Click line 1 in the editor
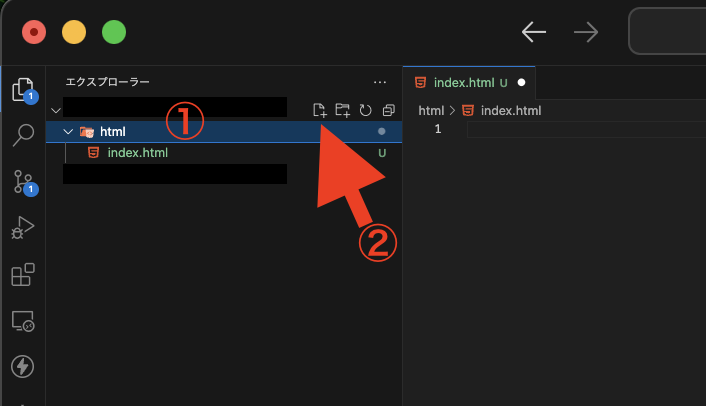Image resolution: width=706 pixels, height=406 pixels. [x=587, y=130]
